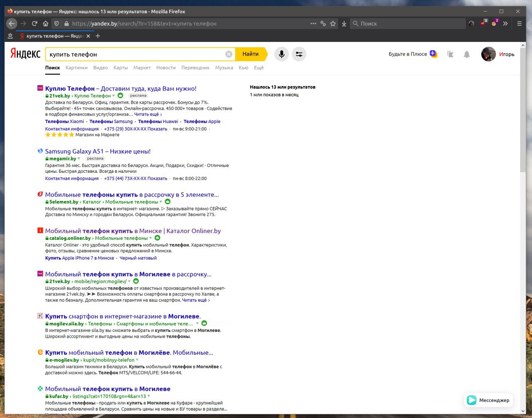532x418 pixels.
Task: Open the Ещё more services menu
Action: click(x=259, y=68)
